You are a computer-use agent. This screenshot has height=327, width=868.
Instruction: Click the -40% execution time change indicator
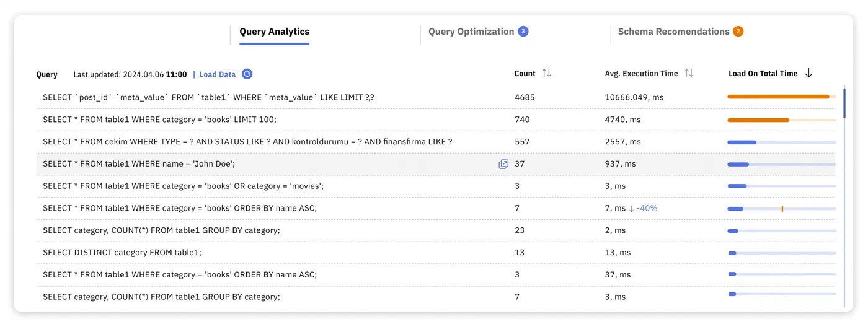point(643,208)
